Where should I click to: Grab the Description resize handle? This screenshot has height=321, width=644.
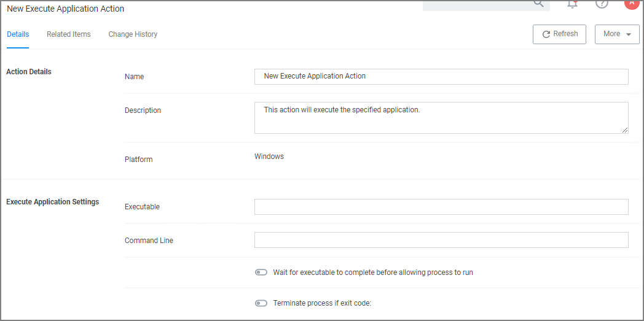[624, 130]
